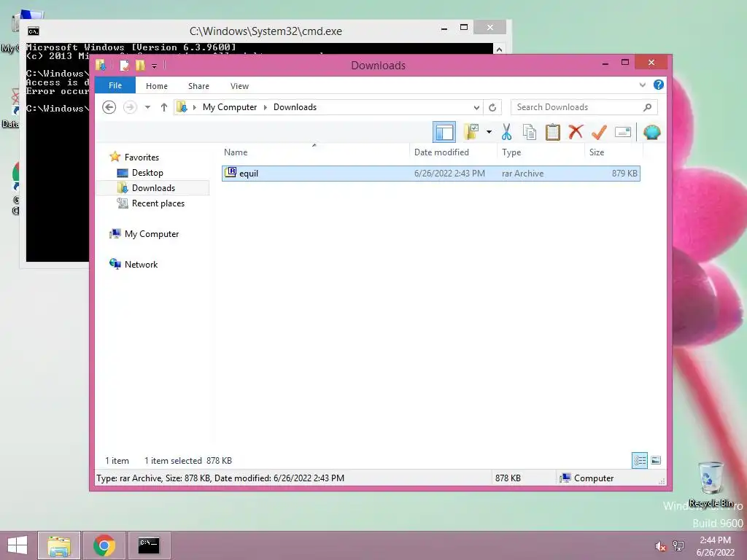Click the Paste clipboard icon
Image resolution: width=747 pixels, height=560 pixels.
(553, 132)
